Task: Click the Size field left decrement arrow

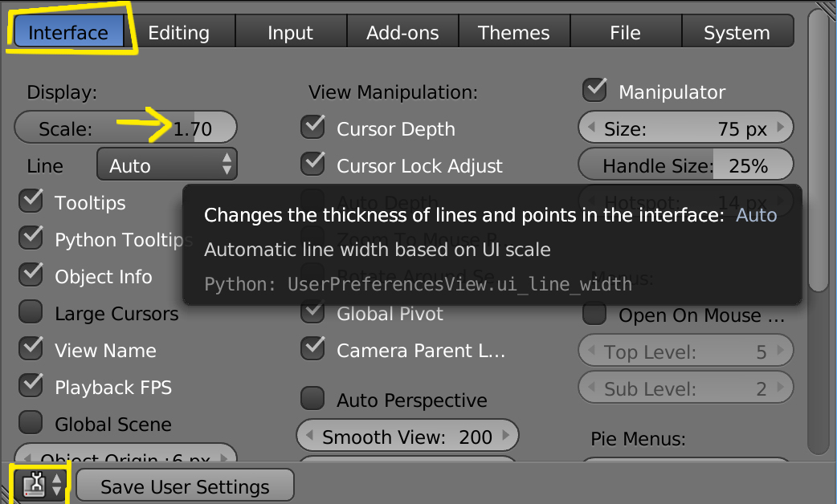Action: (592, 128)
